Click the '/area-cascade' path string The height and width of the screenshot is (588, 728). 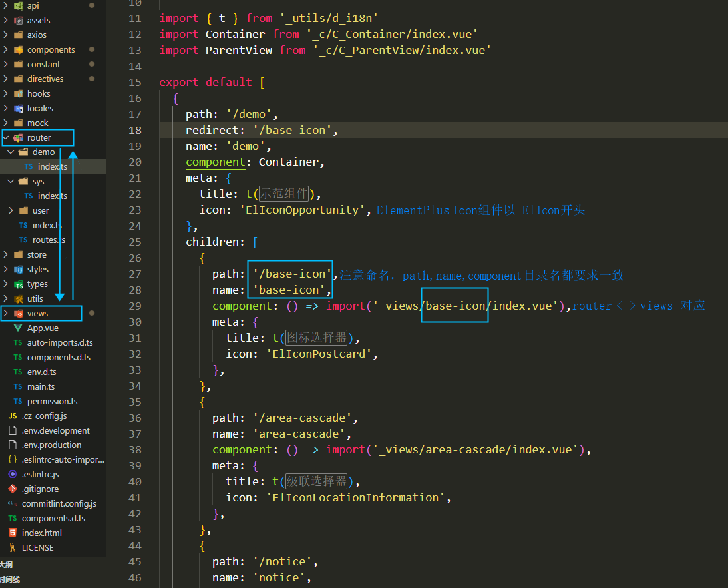tap(302, 418)
